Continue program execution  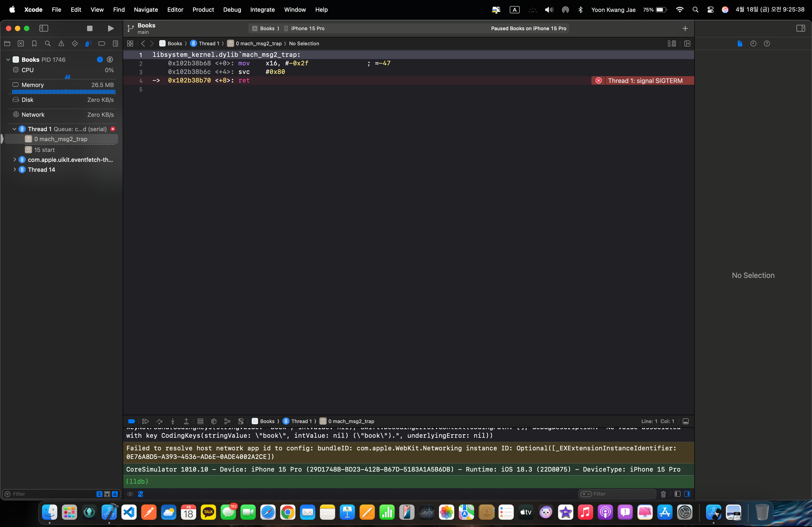145,421
